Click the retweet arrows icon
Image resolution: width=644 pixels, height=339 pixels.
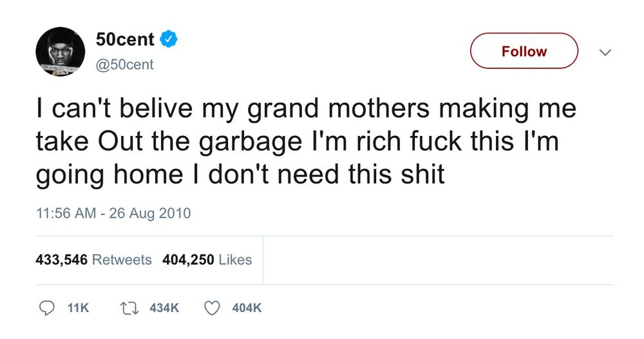[129, 309]
